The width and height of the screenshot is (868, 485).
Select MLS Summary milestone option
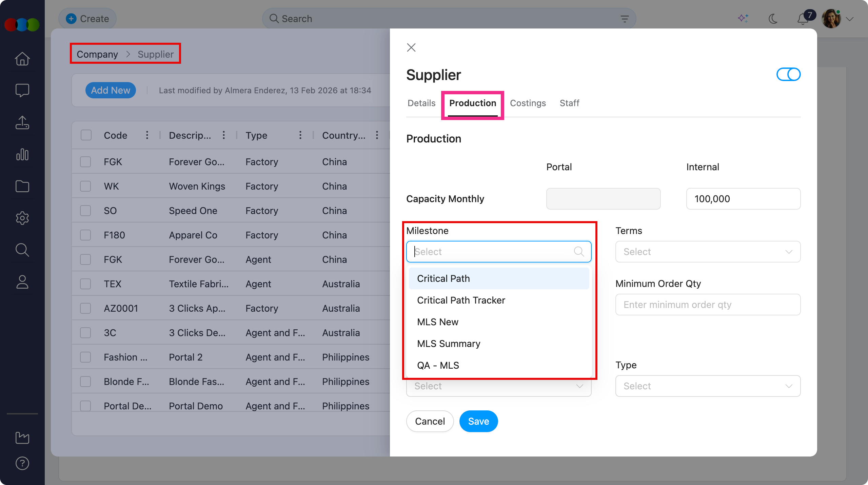coord(499,344)
